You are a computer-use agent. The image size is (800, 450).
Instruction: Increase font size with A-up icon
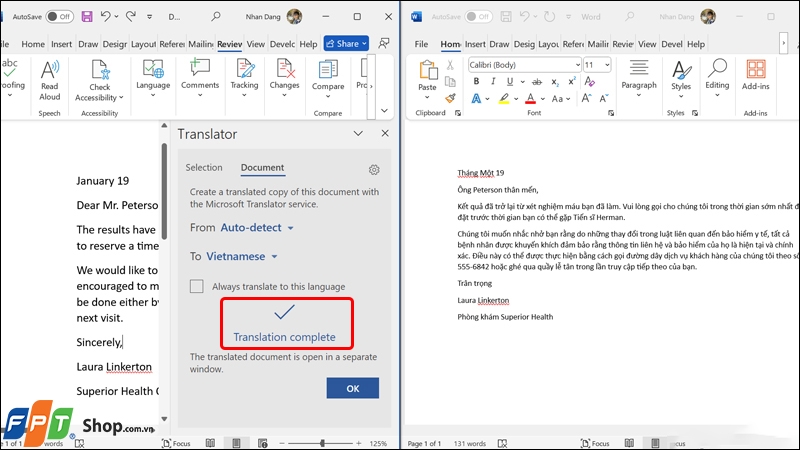(586, 98)
